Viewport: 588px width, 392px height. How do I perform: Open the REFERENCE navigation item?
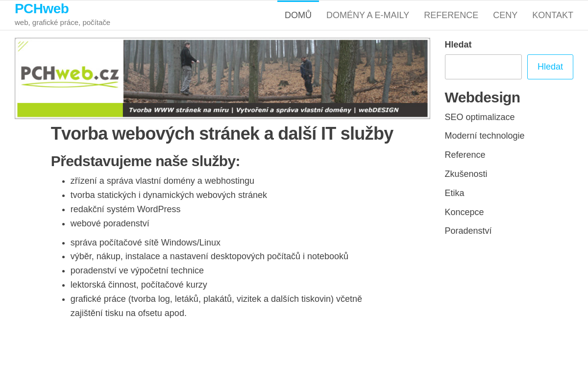tap(451, 15)
